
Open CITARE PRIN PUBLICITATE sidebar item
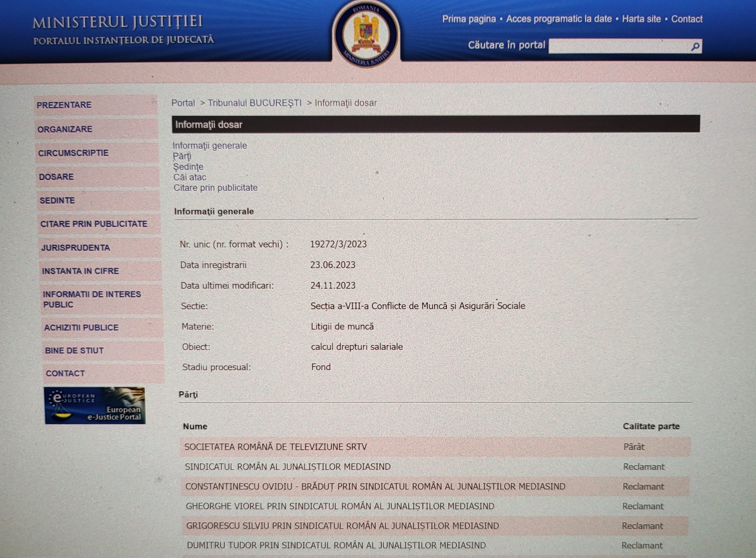(99, 224)
